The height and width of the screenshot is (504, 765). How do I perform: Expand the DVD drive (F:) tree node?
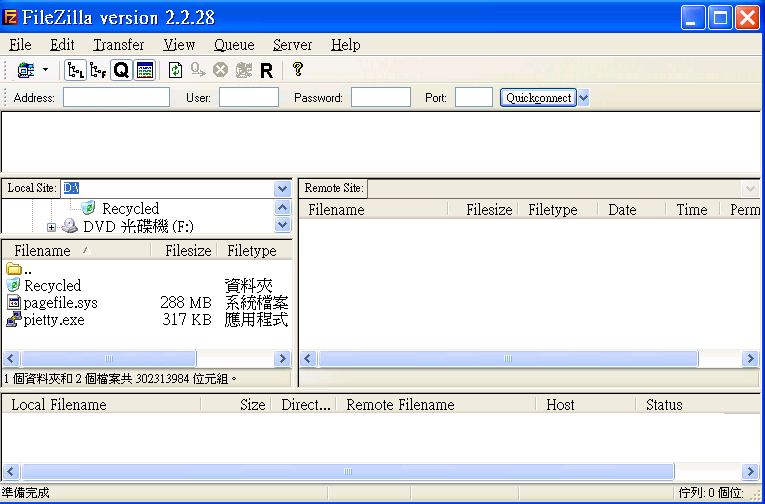(51, 227)
